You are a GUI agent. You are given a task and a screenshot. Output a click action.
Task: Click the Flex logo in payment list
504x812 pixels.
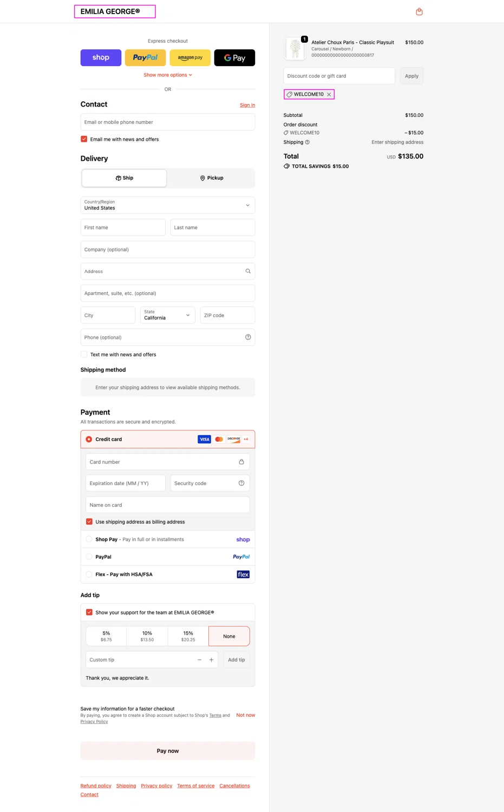pyautogui.click(x=243, y=574)
